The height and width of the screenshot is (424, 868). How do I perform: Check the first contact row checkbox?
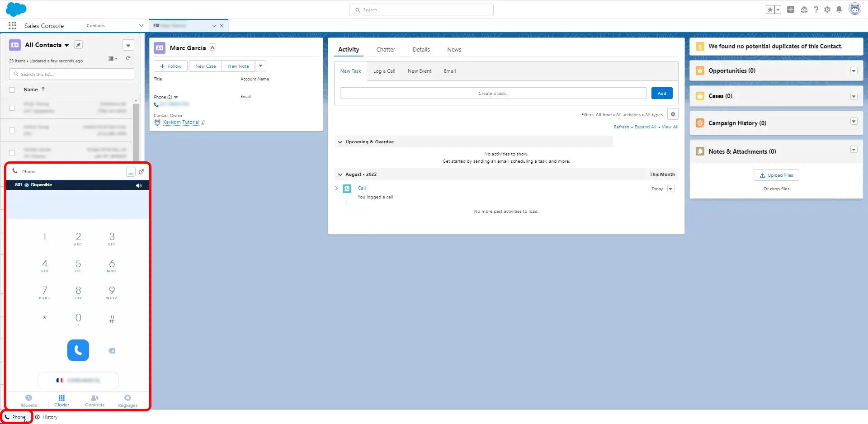click(x=12, y=108)
